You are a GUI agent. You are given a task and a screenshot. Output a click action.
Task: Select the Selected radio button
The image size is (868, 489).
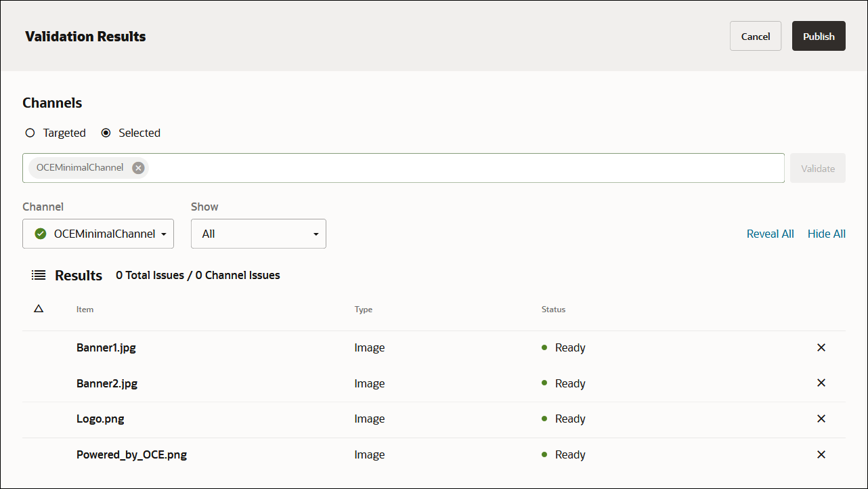point(106,133)
